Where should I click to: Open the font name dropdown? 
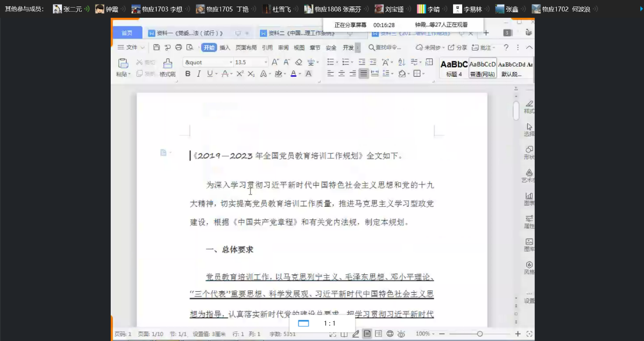(231, 62)
